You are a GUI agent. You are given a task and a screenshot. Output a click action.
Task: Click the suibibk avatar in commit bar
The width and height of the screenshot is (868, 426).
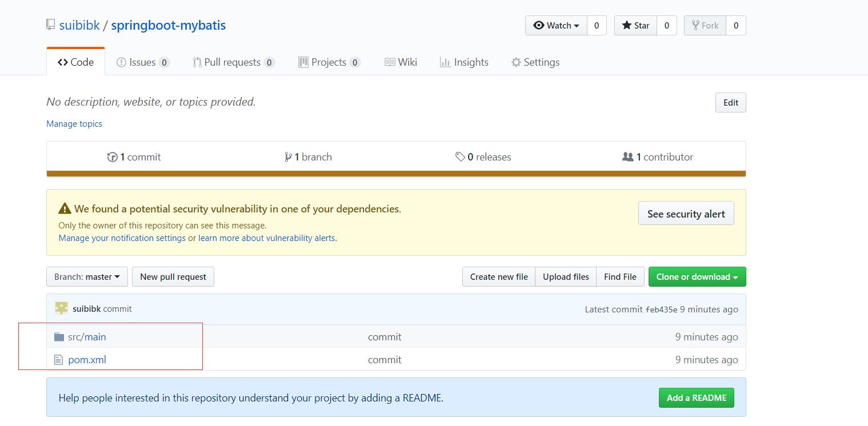[61, 308]
